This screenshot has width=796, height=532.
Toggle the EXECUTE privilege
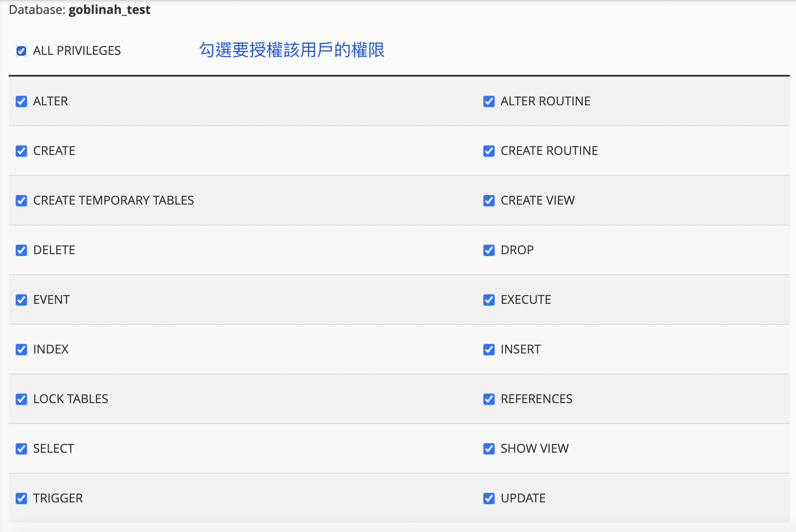pyautogui.click(x=488, y=300)
